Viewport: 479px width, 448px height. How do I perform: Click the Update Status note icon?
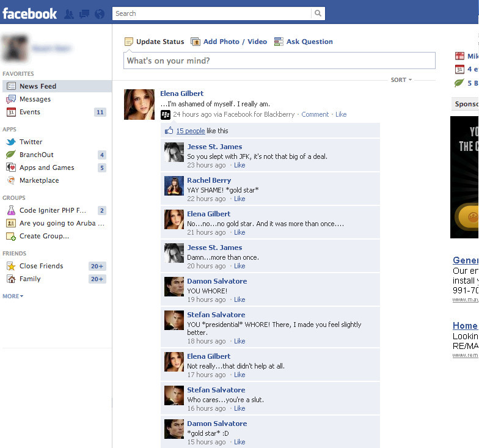point(129,42)
